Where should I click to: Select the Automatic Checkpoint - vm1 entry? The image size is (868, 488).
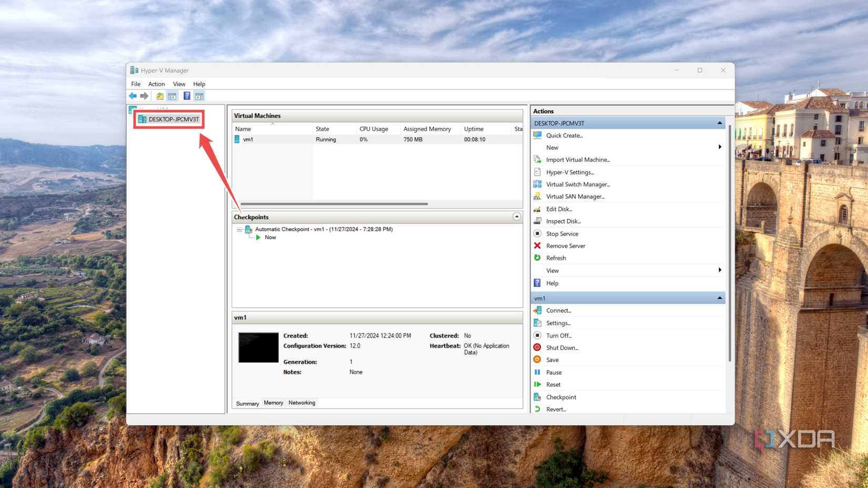coord(324,229)
